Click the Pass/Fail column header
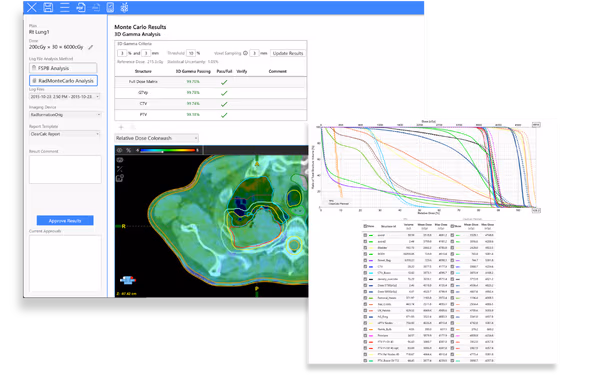 [x=224, y=72]
